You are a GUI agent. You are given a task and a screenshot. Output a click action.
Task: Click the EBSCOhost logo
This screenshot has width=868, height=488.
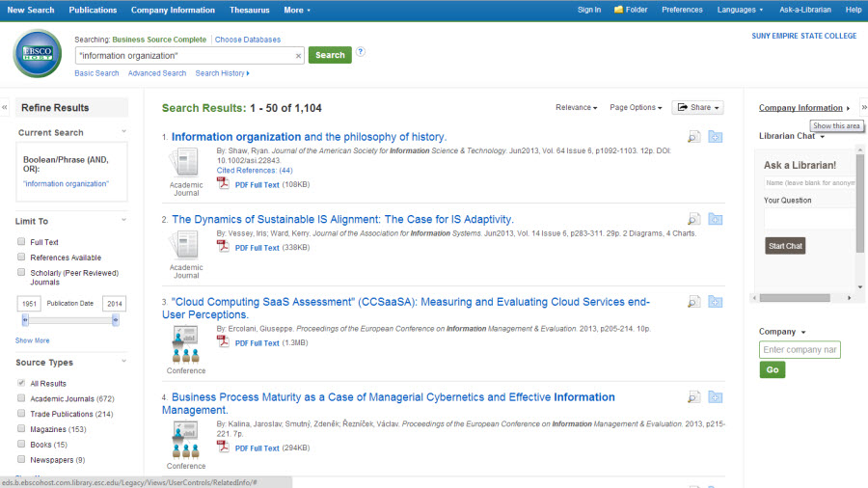point(38,54)
